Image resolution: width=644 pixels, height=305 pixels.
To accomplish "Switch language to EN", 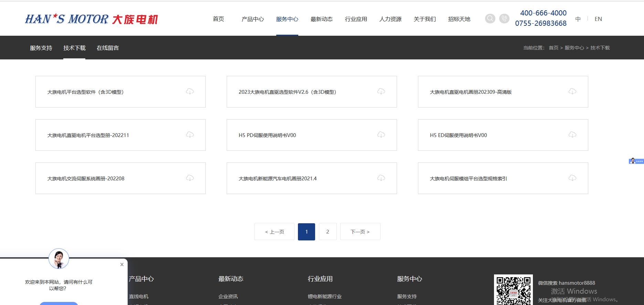I will pos(598,19).
